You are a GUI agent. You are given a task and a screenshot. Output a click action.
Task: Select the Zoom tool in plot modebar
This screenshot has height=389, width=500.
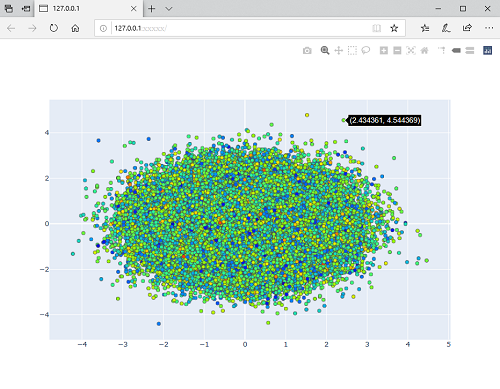[325, 50]
